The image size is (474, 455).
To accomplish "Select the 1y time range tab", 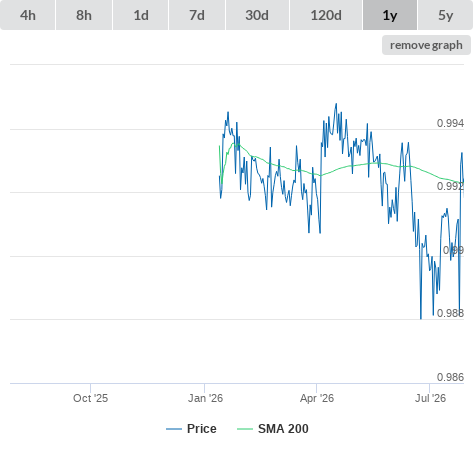I will click(x=390, y=15).
